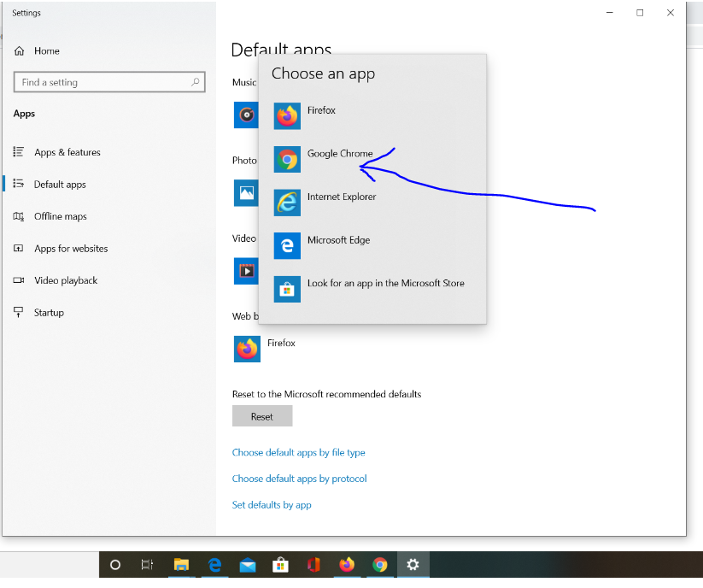Click the Reset button
The height and width of the screenshot is (588, 703).
point(262,416)
